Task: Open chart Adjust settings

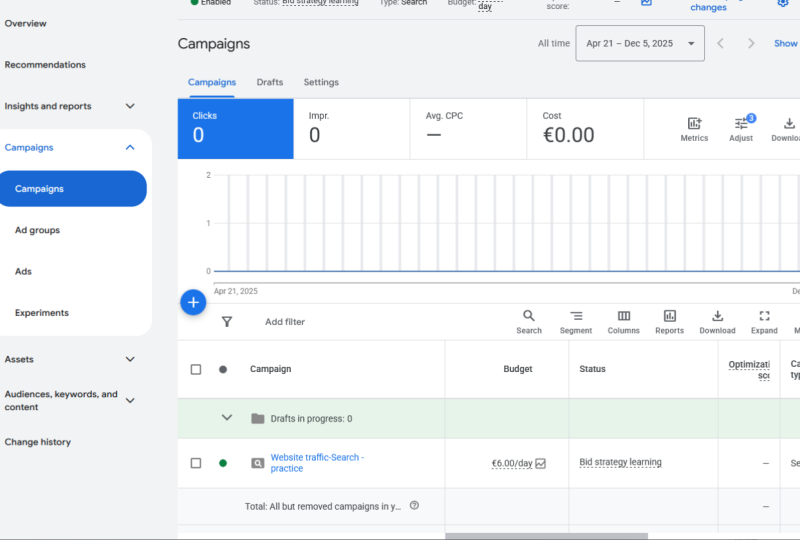Action: [741, 129]
